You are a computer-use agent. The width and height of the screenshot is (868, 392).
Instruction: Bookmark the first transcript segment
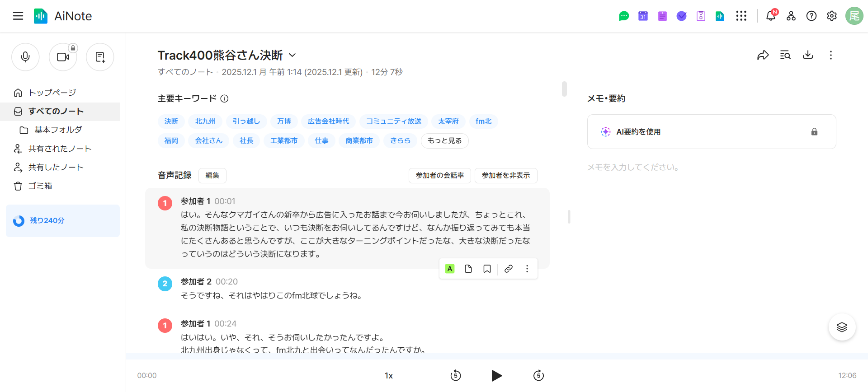[x=487, y=269]
